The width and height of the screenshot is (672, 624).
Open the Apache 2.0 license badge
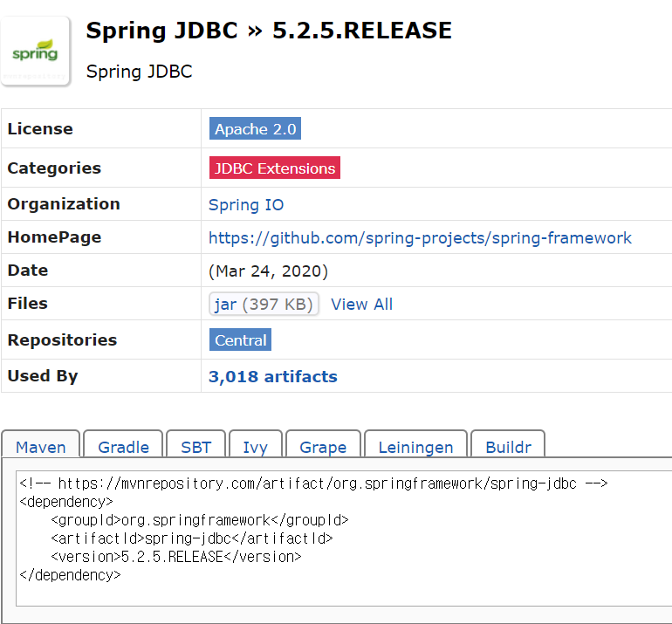255,128
